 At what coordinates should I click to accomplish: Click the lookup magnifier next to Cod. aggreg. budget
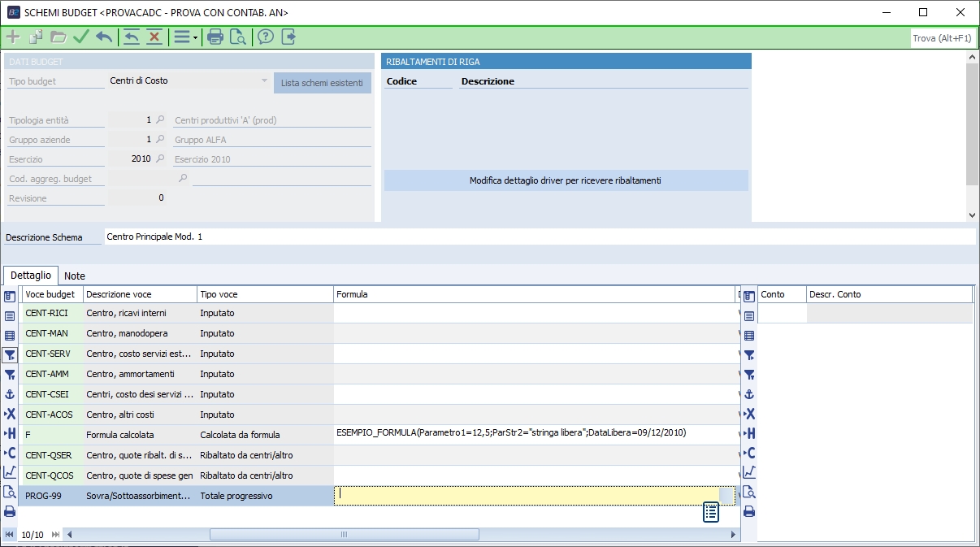[x=183, y=178]
